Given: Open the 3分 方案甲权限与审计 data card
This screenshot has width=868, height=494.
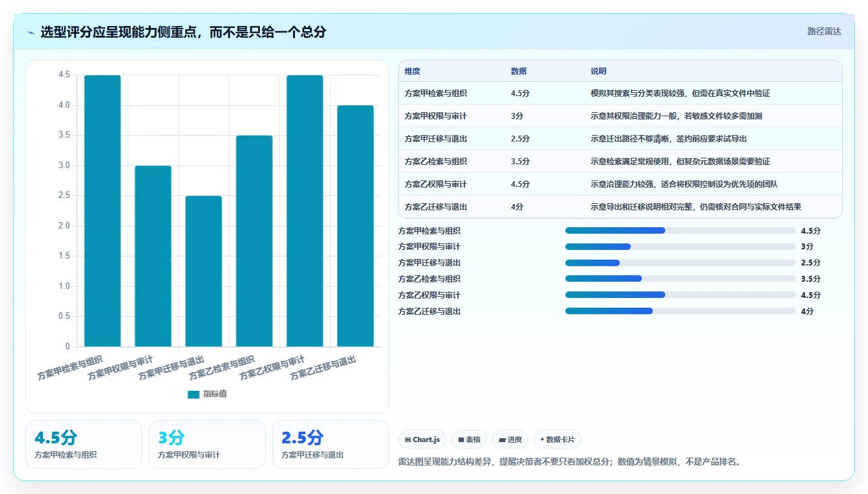Looking at the screenshot, I should [207, 444].
